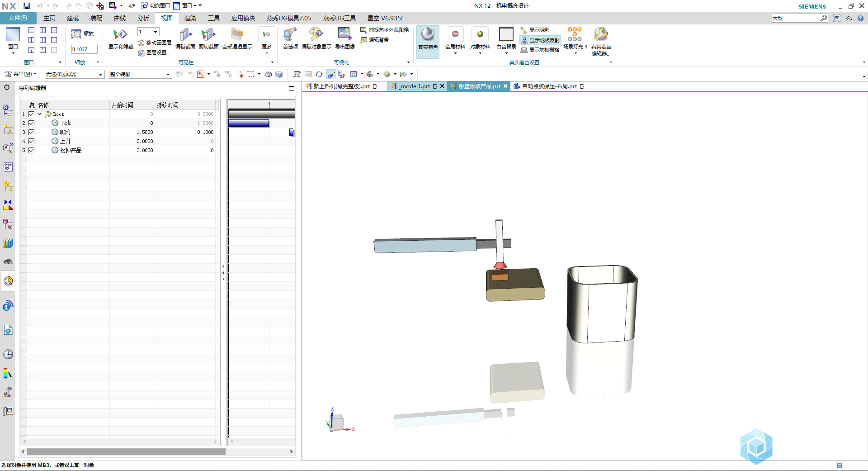This screenshot has height=471, width=868.
Task: Minimize the ribbon with the up-arrow button
Action: 849,18
